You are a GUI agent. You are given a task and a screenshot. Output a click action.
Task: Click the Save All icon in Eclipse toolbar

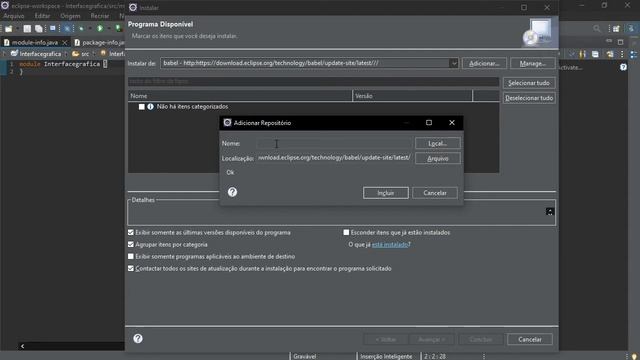point(38,29)
